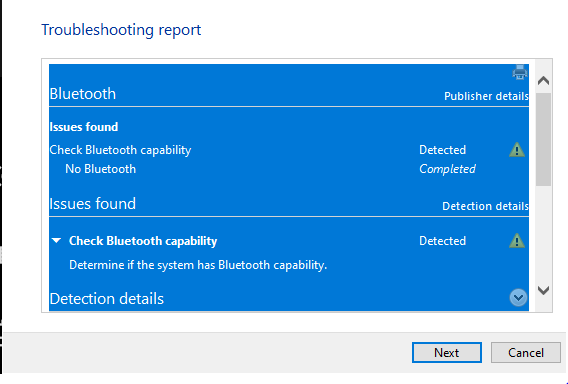Select the bold 'Check Bluetooth capability' heading
The height and width of the screenshot is (384, 568).
143,241
